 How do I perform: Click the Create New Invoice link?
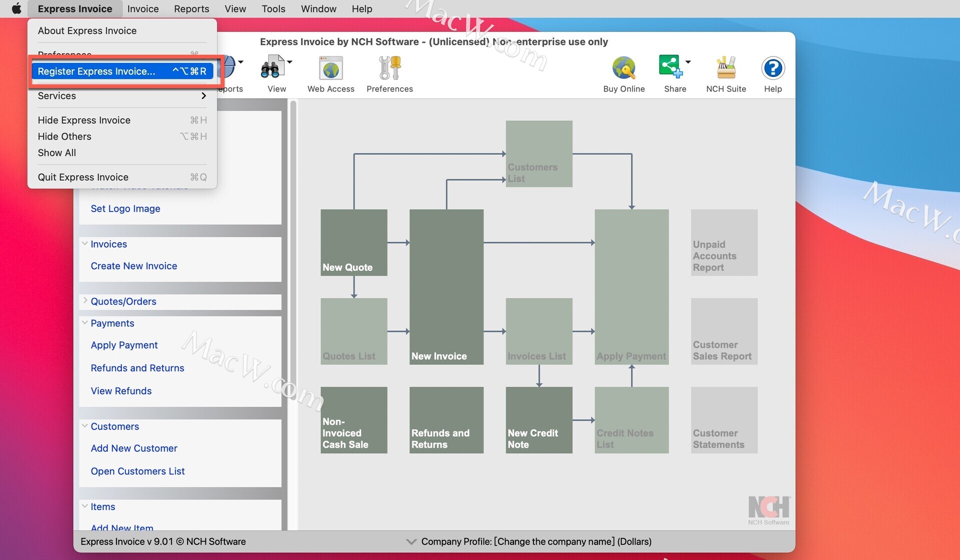pyautogui.click(x=134, y=265)
